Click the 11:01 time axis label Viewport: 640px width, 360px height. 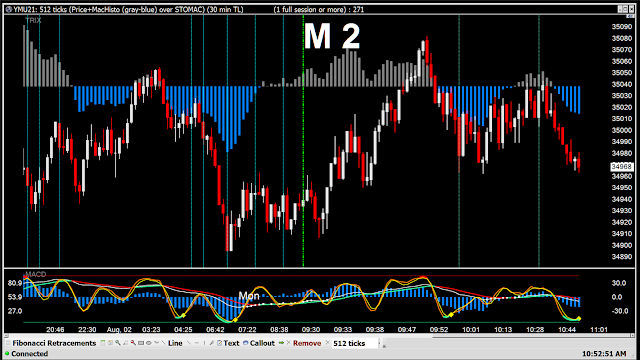coord(599,329)
